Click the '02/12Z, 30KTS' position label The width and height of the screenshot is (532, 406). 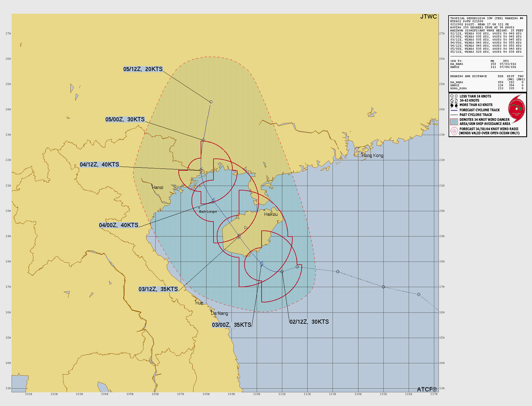tap(309, 322)
